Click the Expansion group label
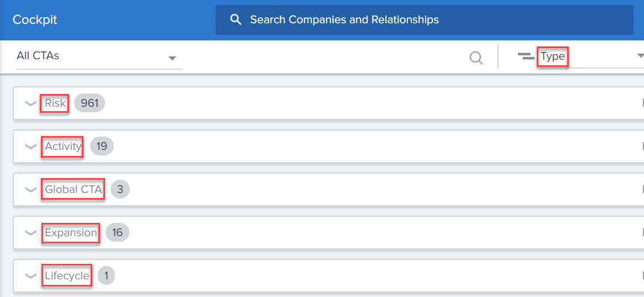This screenshot has width=644, height=297. click(x=71, y=232)
